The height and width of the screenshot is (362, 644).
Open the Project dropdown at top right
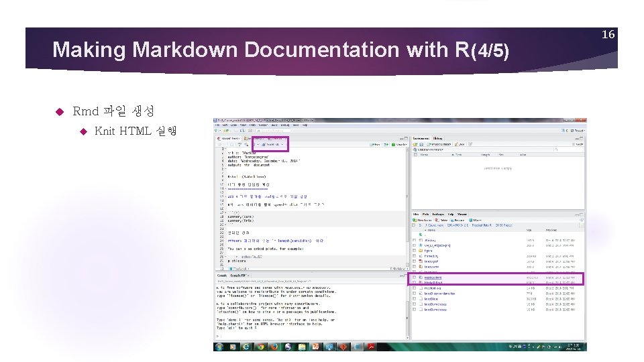click(x=574, y=131)
